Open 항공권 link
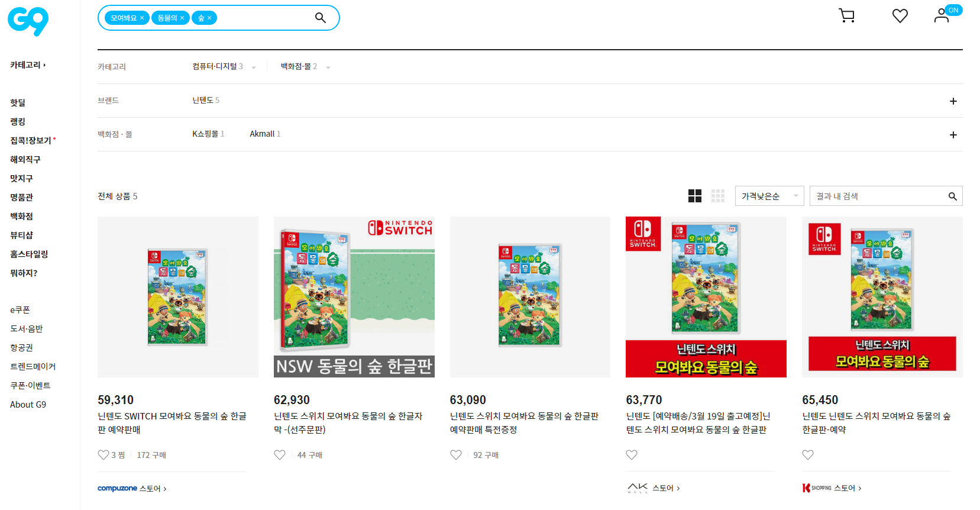The width and height of the screenshot is (980, 510). [21, 348]
